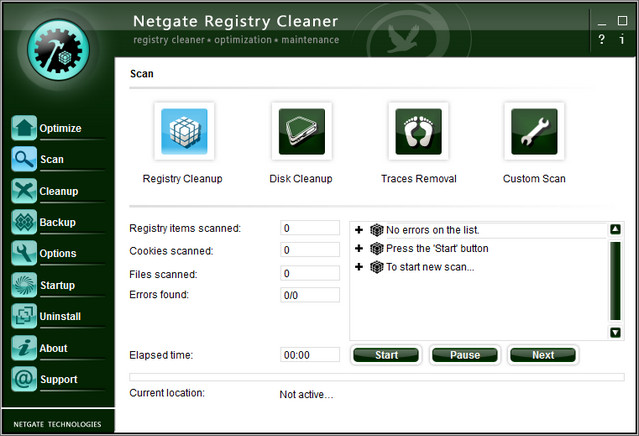
Task: Expand the 'Press the Start button' entry
Action: point(359,248)
